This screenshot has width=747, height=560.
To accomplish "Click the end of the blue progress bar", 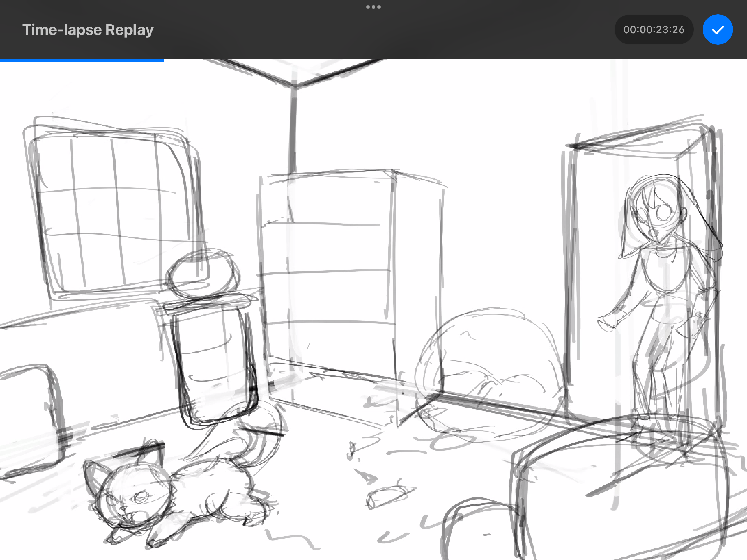I will 163,60.
